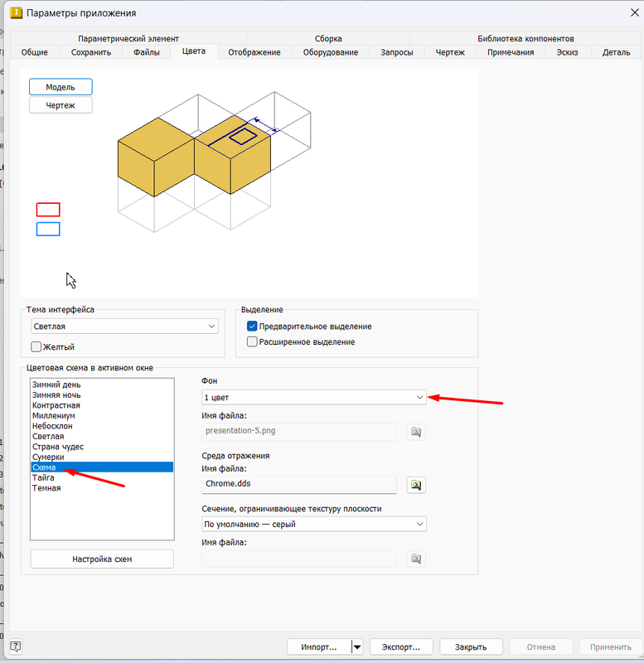Image resolution: width=644 pixels, height=663 pixels.
Task: Click browse icon for section texture file
Action: click(x=416, y=559)
